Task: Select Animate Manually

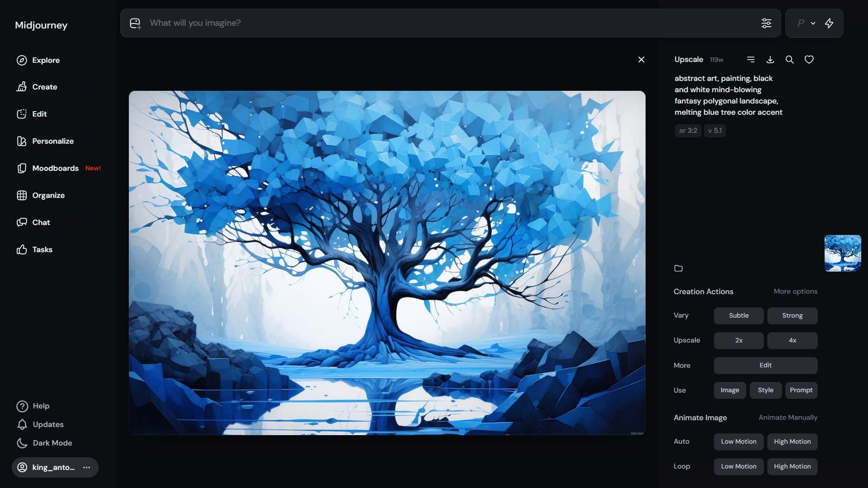Action: (x=788, y=418)
